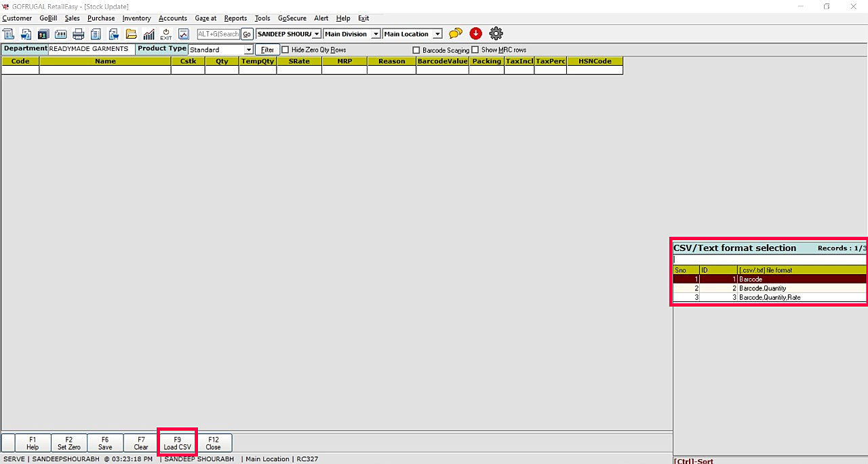The image size is (868, 464).
Task: Click the F7 Clear button
Action: click(141, 443)
